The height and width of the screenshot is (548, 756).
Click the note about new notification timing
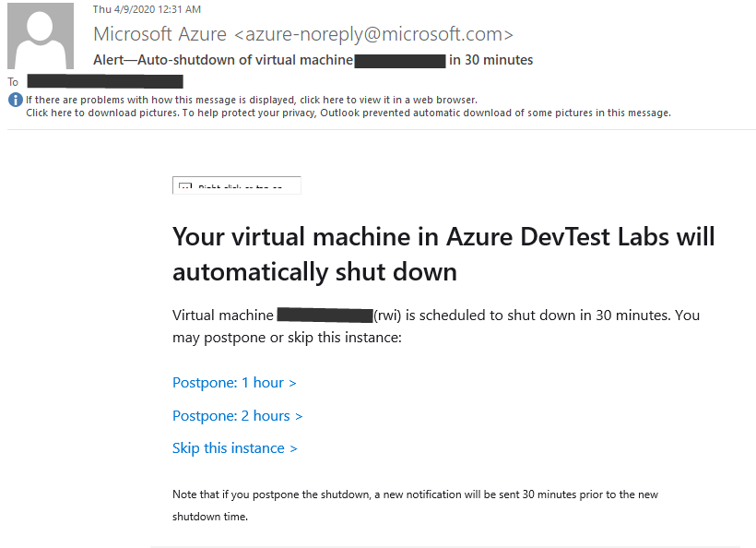click(415, 506)
